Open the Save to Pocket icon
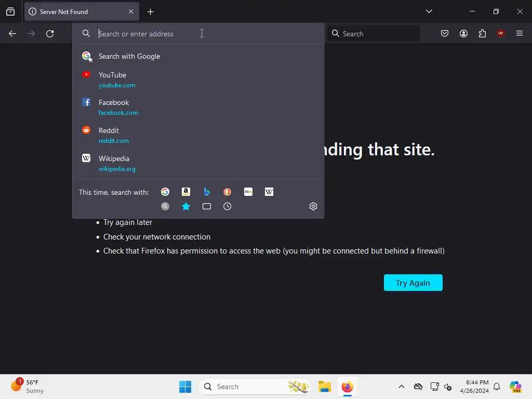 445,33
